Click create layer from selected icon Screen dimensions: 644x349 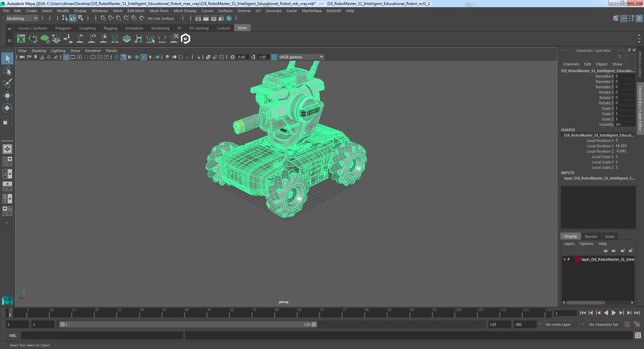[631, 251]
